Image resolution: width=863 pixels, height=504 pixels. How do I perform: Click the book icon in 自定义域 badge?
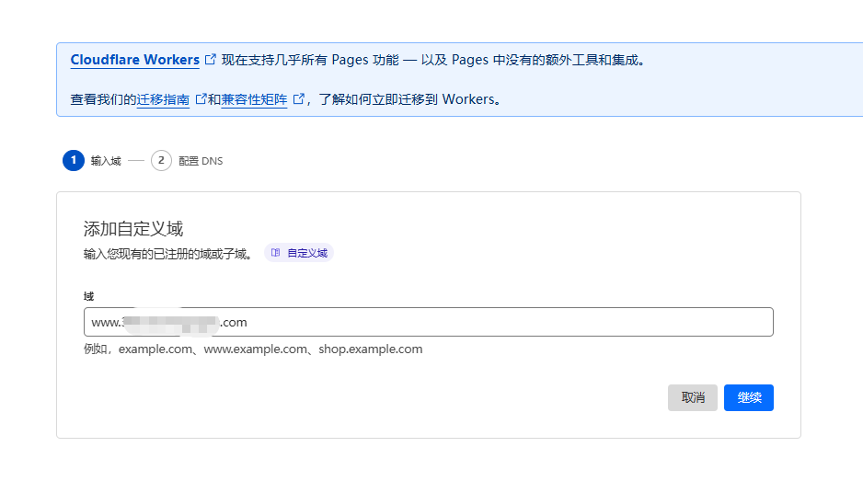click(276, 253)
